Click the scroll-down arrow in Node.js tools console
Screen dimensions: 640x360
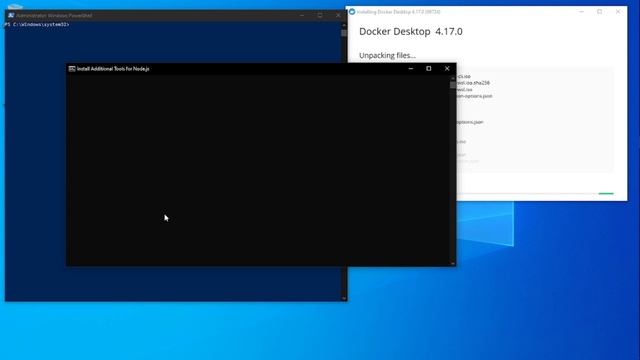(x=453, y=263)
